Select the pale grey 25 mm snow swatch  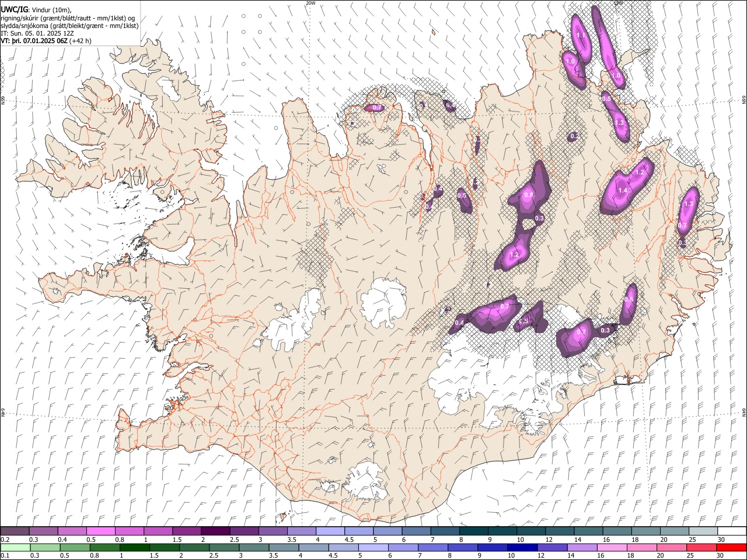tap(703, 531)
